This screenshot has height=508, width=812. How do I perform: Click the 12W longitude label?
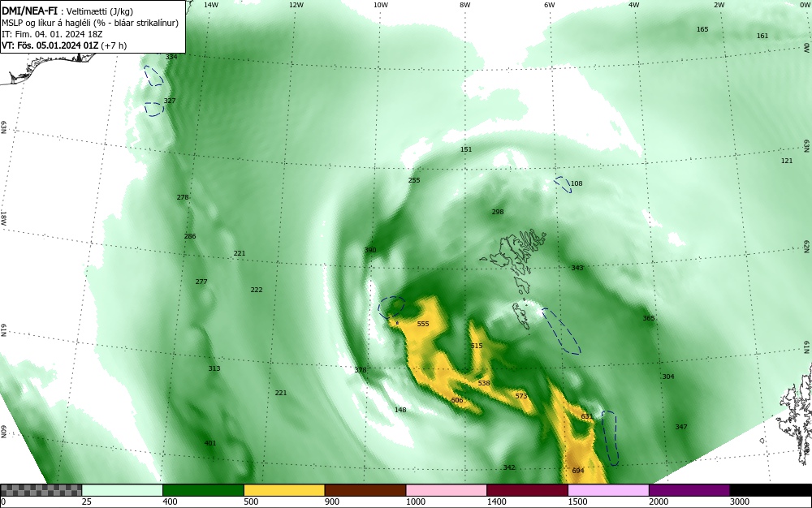(296, 5)
